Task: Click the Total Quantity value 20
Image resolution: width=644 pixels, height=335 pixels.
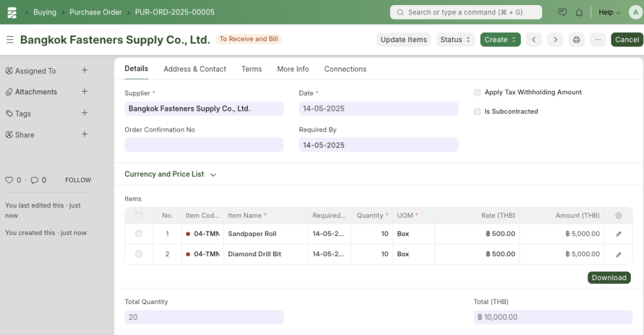Action: (x=204, y=317)
